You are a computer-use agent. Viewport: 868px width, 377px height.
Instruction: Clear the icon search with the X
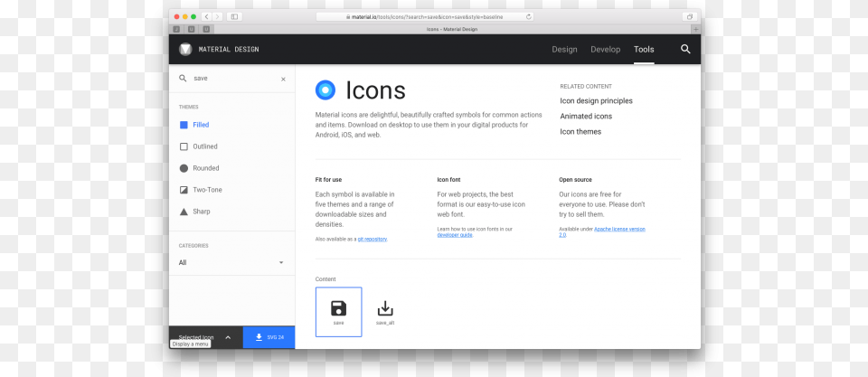pos(283,79)
